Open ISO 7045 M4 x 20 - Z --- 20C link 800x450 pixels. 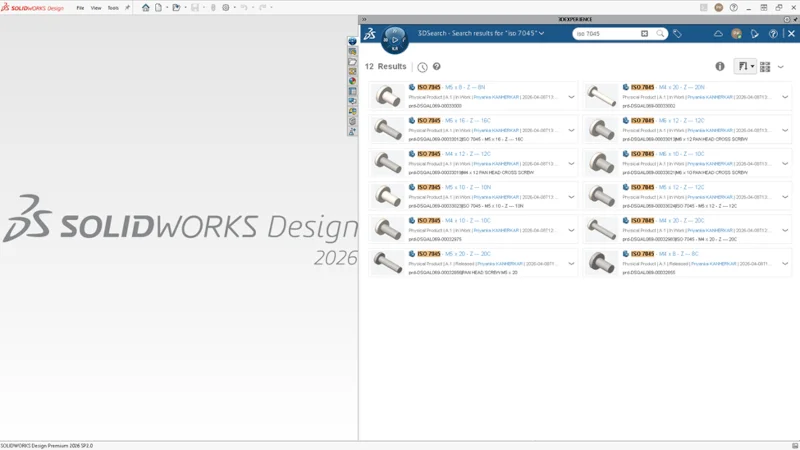point(668,220)
